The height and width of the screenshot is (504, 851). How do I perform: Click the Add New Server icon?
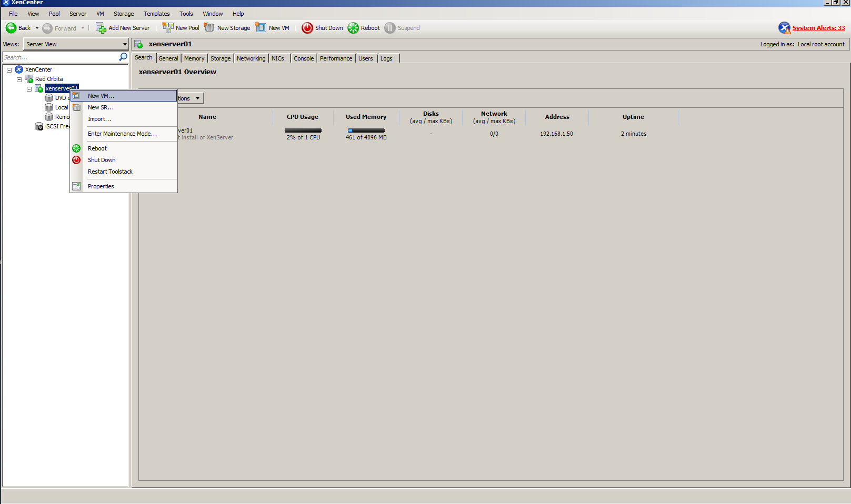[100, 28]
